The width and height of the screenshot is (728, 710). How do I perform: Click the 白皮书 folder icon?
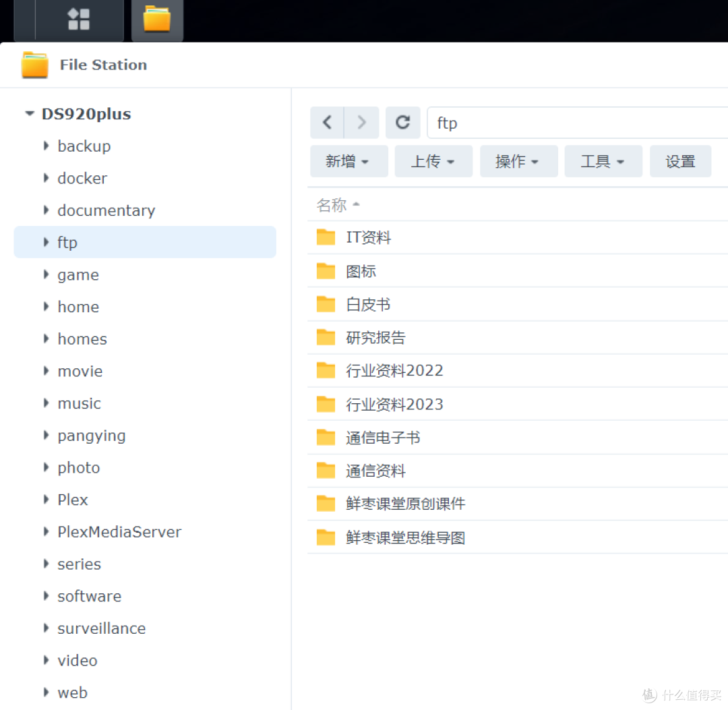[x=326, y=304]
